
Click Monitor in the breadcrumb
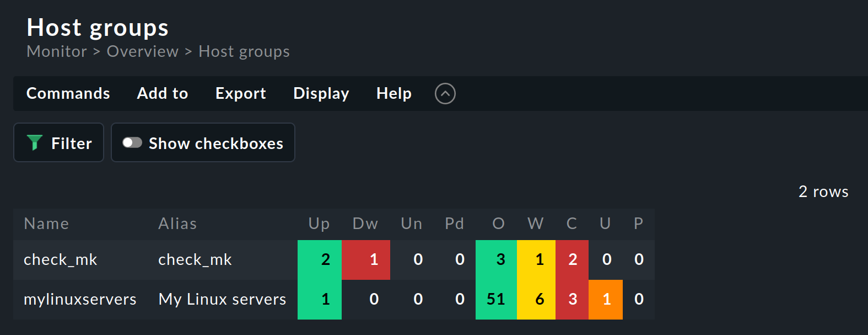point(57,51)
